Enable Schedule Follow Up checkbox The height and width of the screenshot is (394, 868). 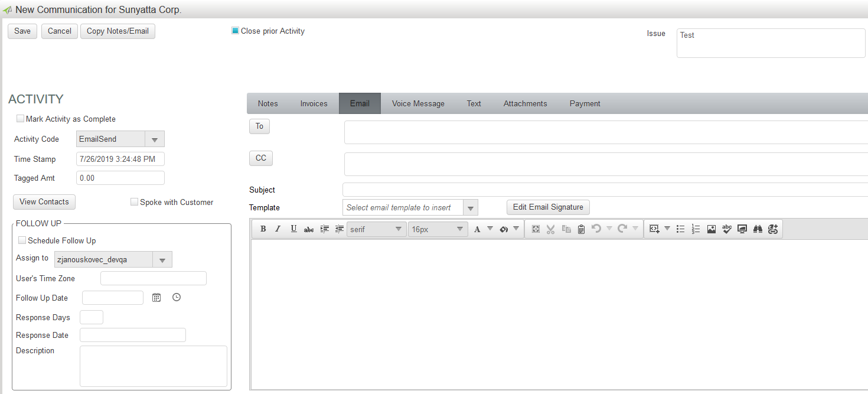click(22, 240)
